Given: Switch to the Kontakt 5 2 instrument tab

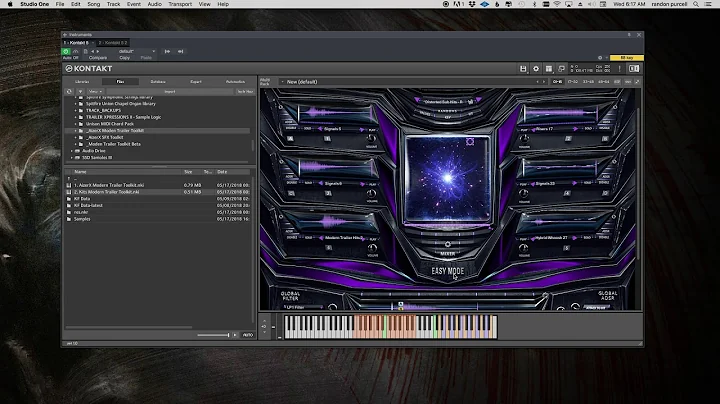Looking at the screenshot, I should click(113, 43).
